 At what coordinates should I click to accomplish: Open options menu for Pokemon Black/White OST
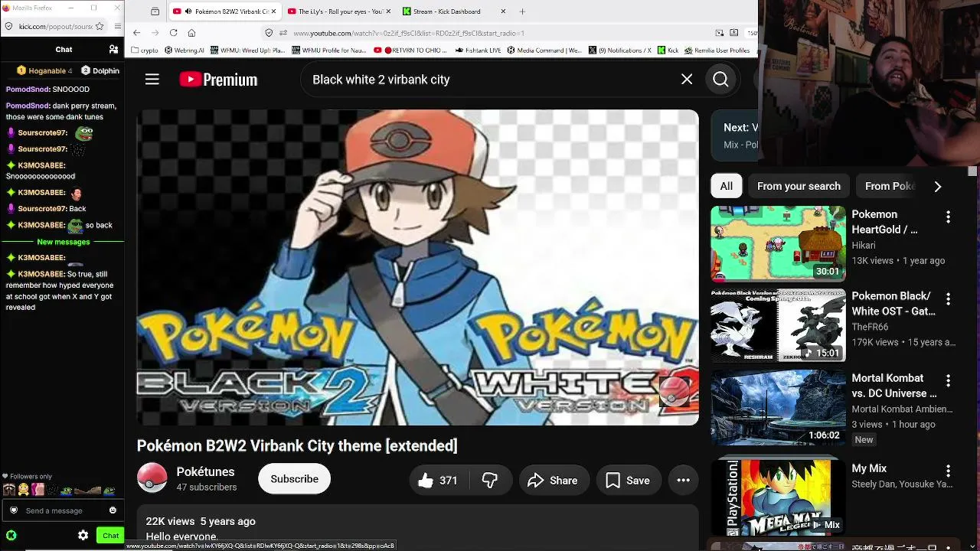point(948,299)
